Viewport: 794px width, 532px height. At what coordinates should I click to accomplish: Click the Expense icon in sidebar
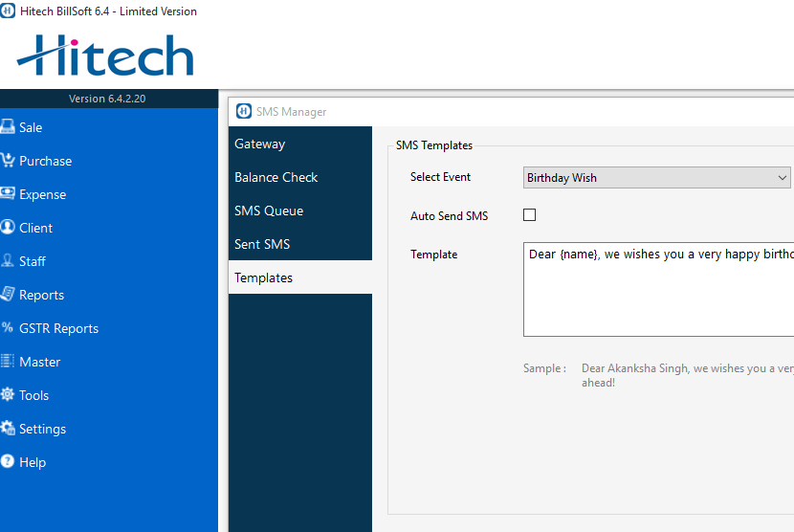click(x=8, y=194)
